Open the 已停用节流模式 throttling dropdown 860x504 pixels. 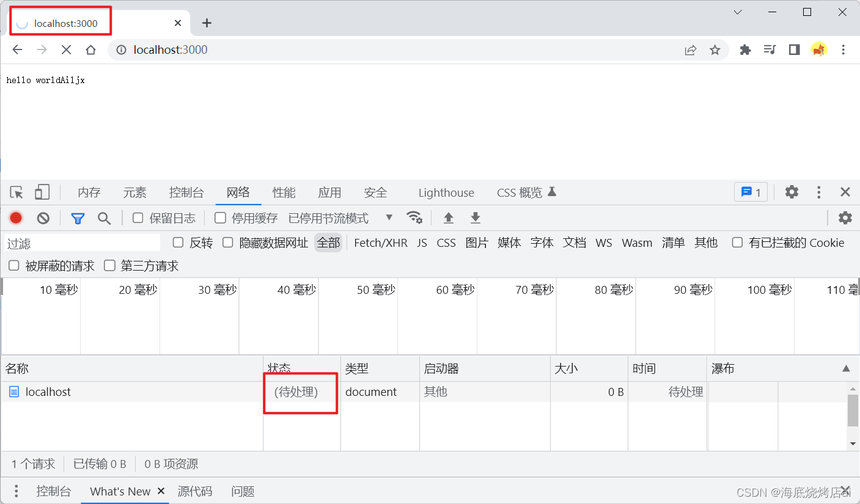point(340,218)
